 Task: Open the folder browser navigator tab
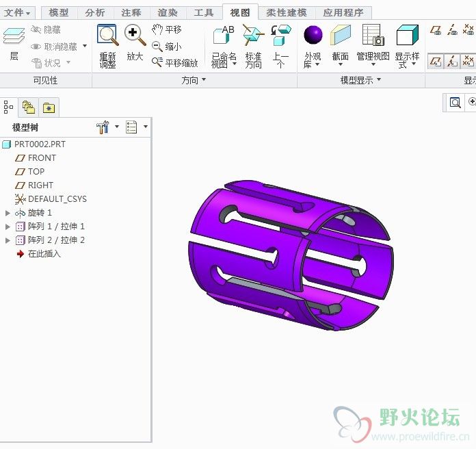29,107
